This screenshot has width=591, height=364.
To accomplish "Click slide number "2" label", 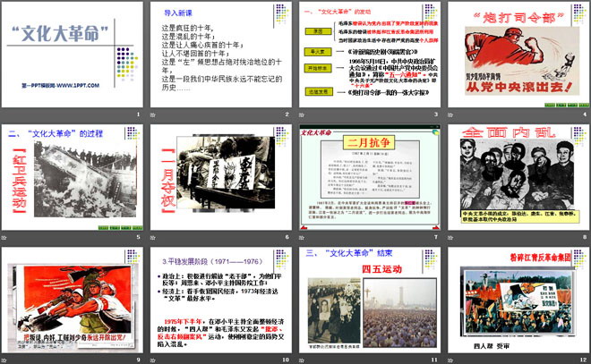I will (x=287, y=114).
